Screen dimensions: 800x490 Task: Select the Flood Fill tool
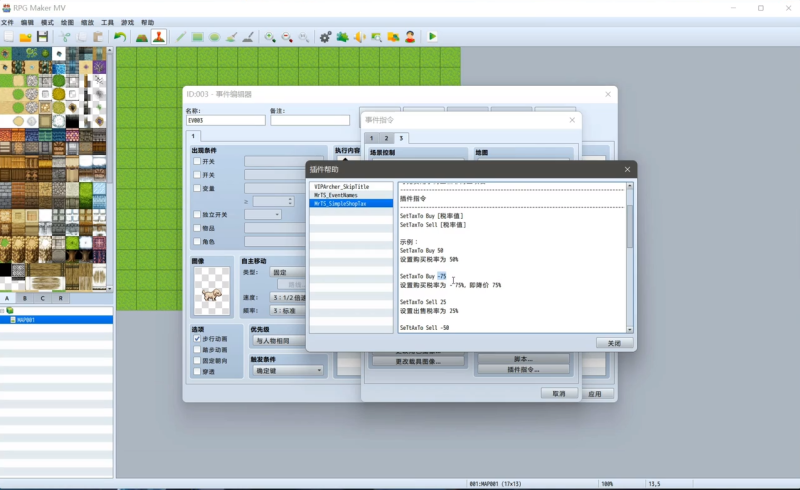coord(231,37)
